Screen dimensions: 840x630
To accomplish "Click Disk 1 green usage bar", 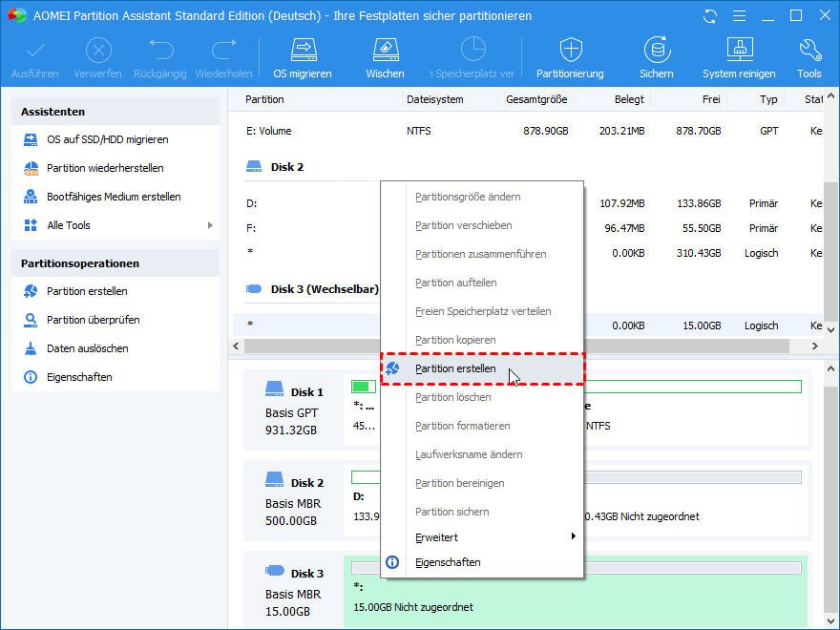I will tap(364, 387).
